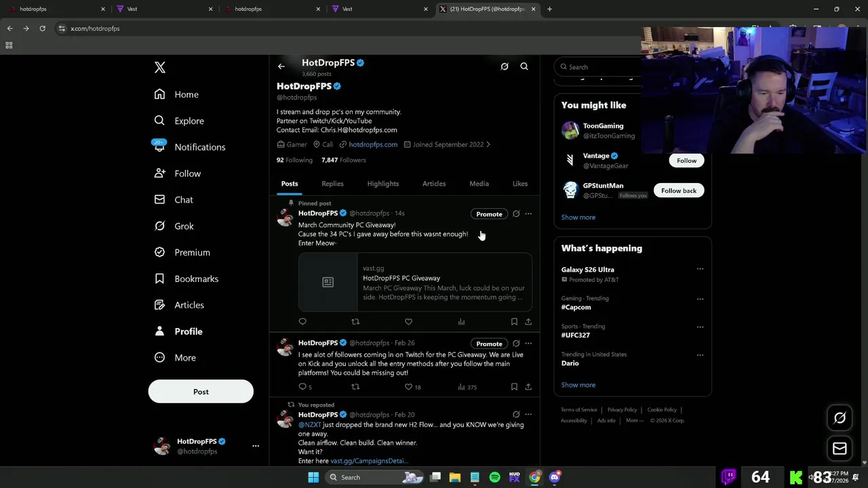Image resolution: width=868 pixels, height=488 pixels.
Task: Click the Grok explain icon on the pinned post
Action: (x=516, y=214)
